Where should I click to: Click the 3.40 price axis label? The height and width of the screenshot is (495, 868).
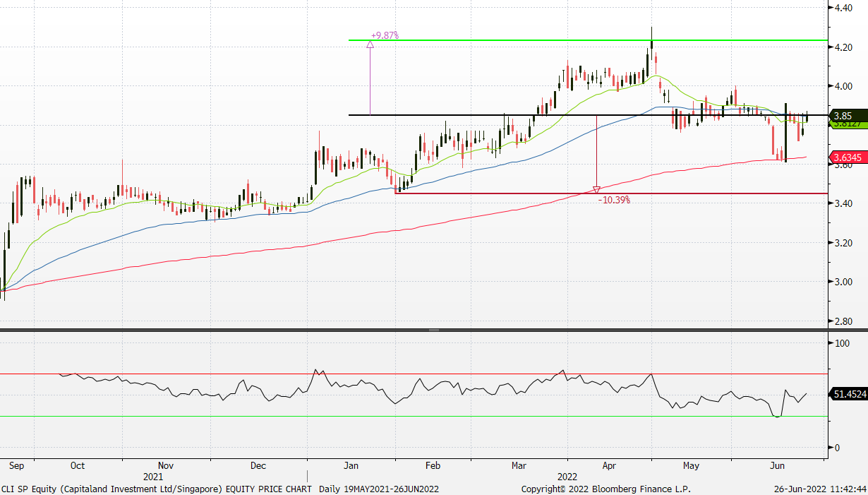click(843, 204)
